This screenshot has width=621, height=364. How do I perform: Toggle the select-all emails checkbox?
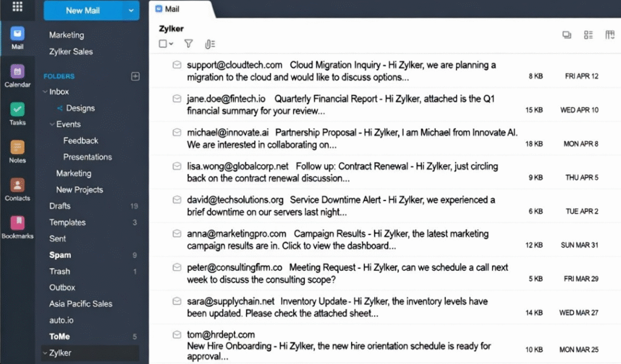[x=164, y=44]
